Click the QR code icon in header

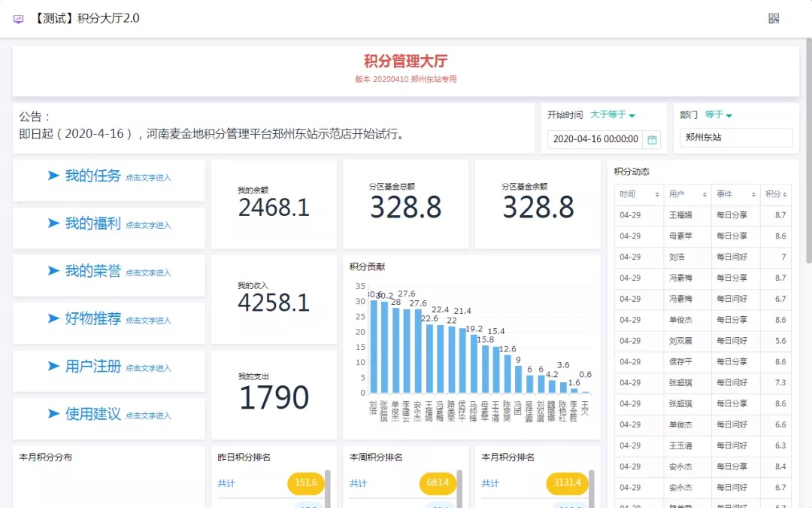click(x=774, y=18)
